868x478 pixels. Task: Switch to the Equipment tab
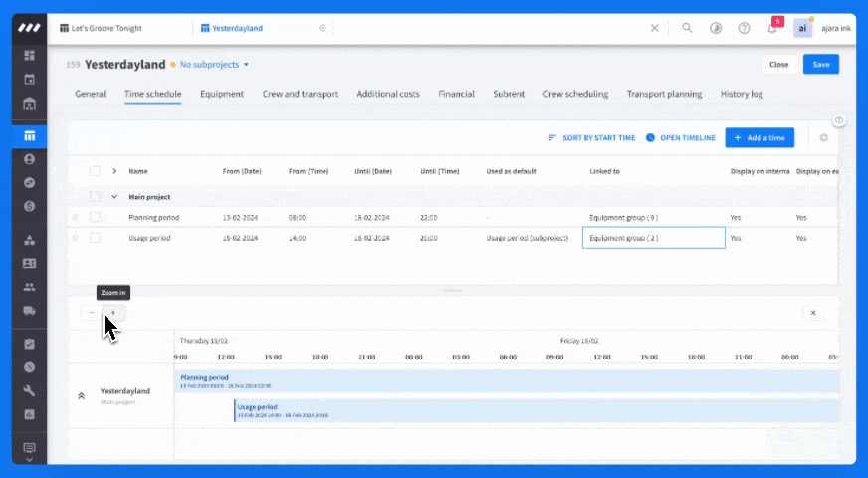click(x=222, y=94)
